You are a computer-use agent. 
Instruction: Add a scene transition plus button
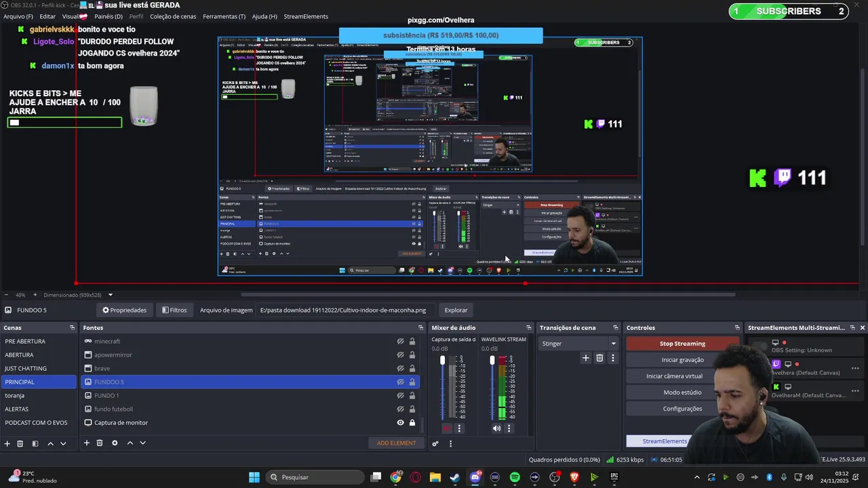(x=586, y=358)
